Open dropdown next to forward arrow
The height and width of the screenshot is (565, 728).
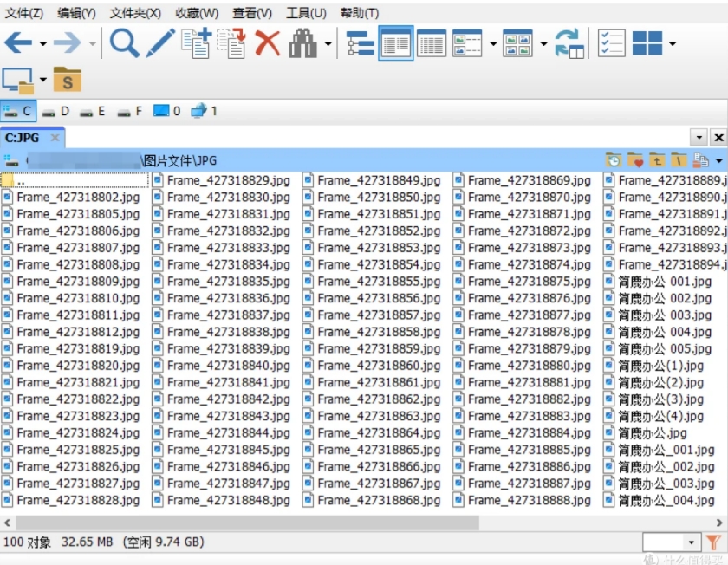[x=93, y=43]
